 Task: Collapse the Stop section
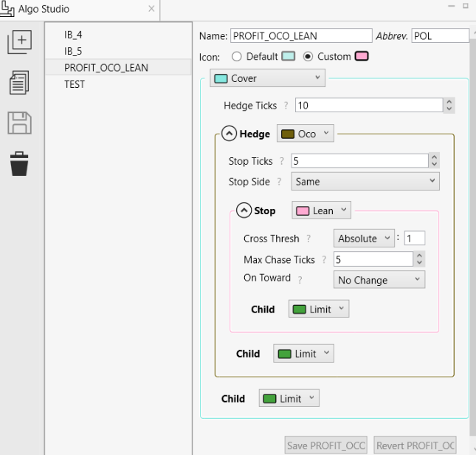[244, 211]
